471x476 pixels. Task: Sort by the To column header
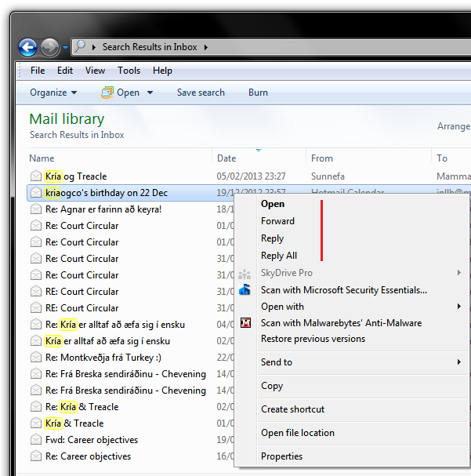tap(442, 158)
